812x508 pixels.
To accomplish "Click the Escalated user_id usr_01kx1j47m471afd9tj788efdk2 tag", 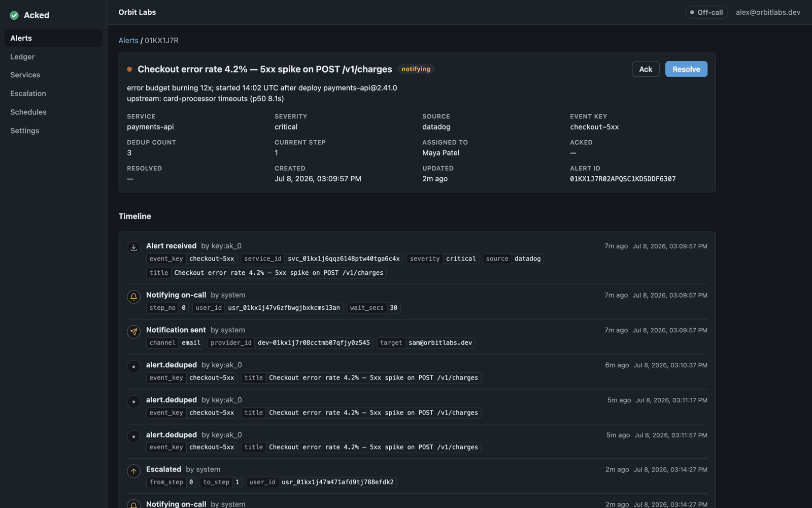I will point(321,482).
